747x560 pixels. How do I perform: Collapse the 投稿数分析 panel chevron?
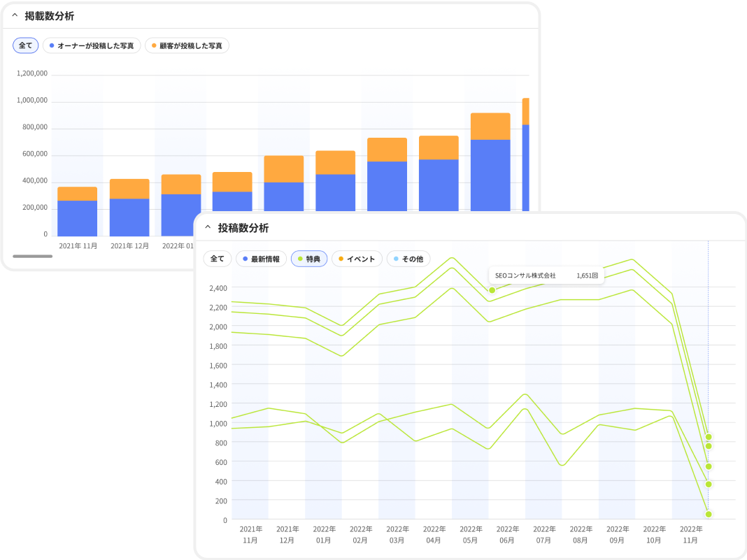tap(208, 227)
